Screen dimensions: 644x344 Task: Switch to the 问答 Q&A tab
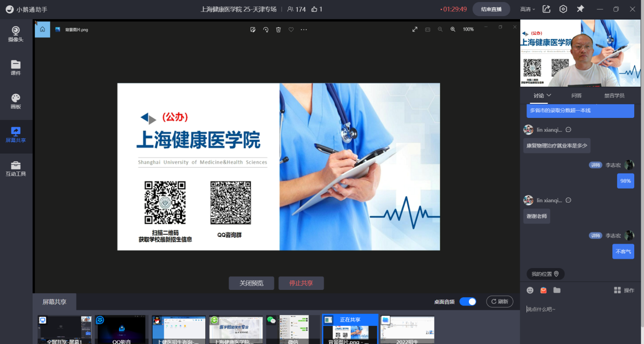(x=576, y=96)
